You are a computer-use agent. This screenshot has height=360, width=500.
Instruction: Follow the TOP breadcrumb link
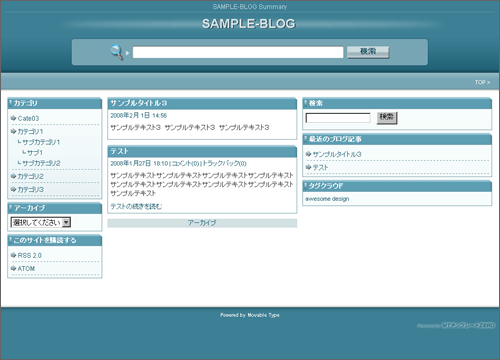(480, 82)
